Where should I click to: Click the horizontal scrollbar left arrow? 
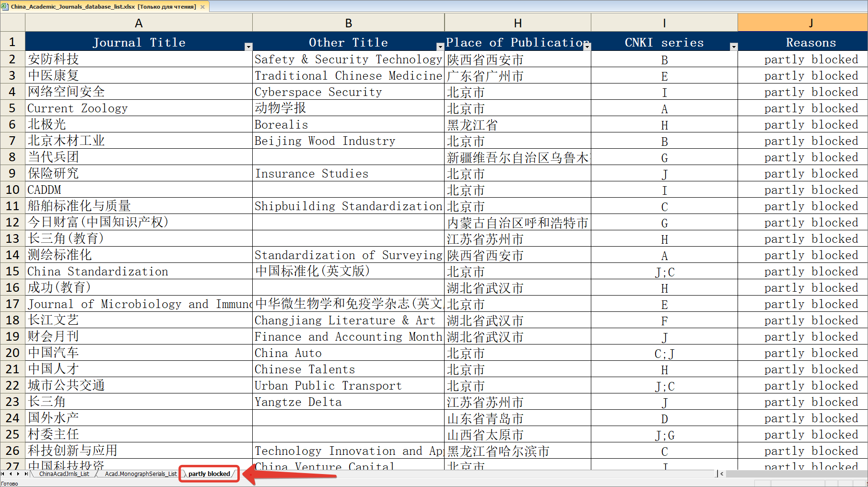(x=722, y=474)
